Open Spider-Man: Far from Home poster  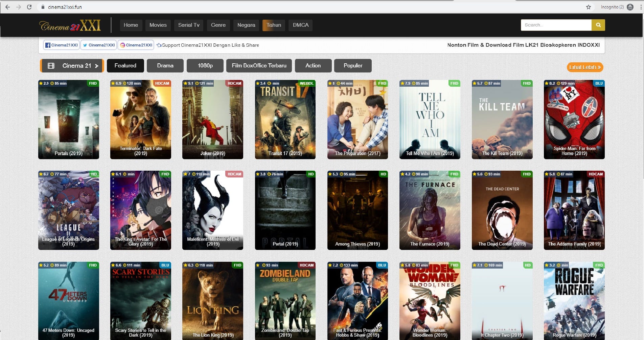574,120
